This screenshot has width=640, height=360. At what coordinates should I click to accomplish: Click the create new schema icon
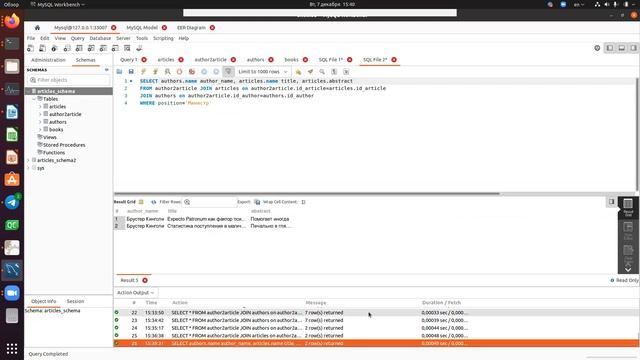[x=67, y=48]
